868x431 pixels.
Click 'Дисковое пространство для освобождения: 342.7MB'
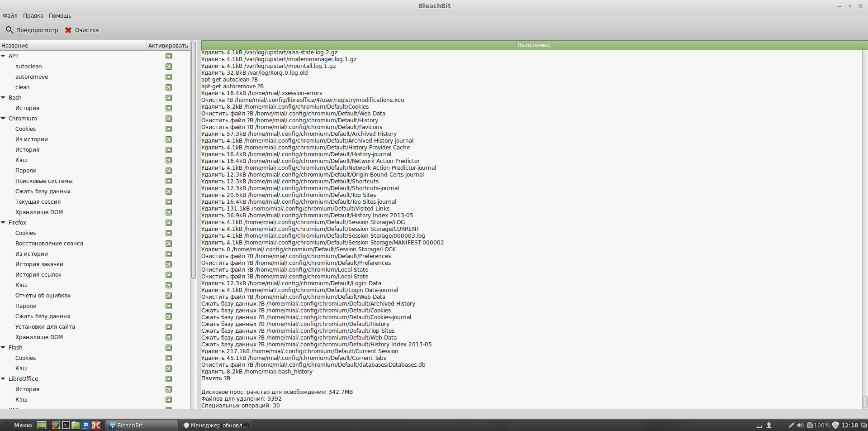[277, 392]
